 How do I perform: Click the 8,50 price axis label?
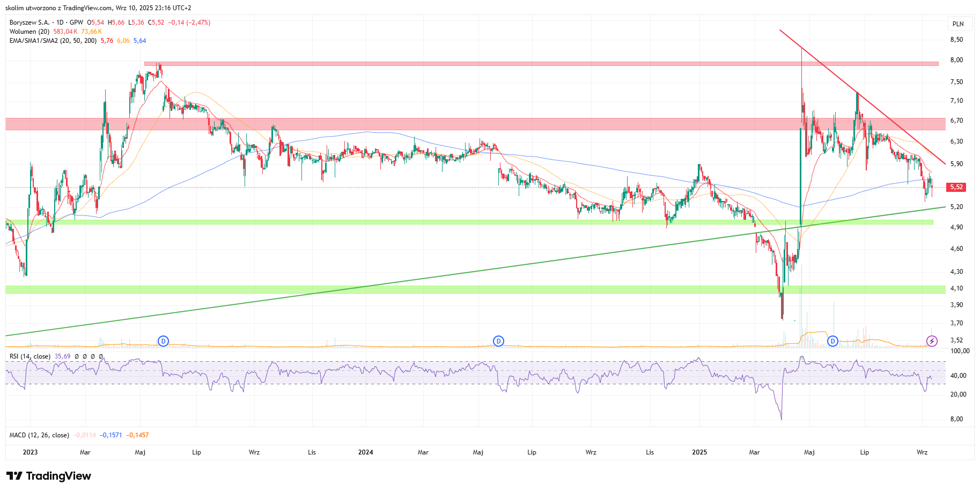pos(956,40)
